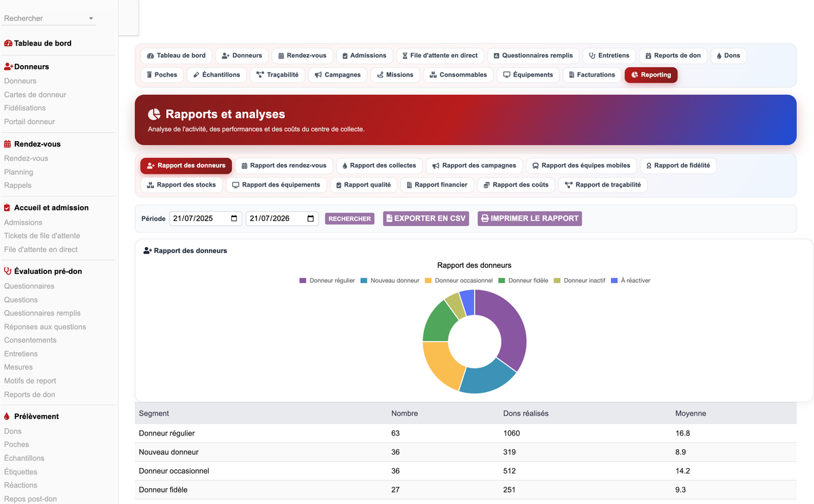
Task: Open Consommables top navigation tab
Action: point(459,75)
